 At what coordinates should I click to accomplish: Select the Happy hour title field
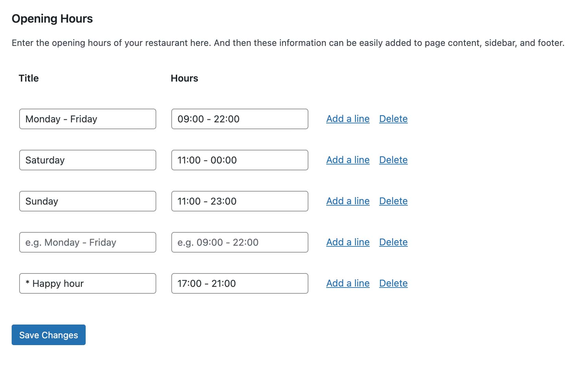click(x=87, y=283)
